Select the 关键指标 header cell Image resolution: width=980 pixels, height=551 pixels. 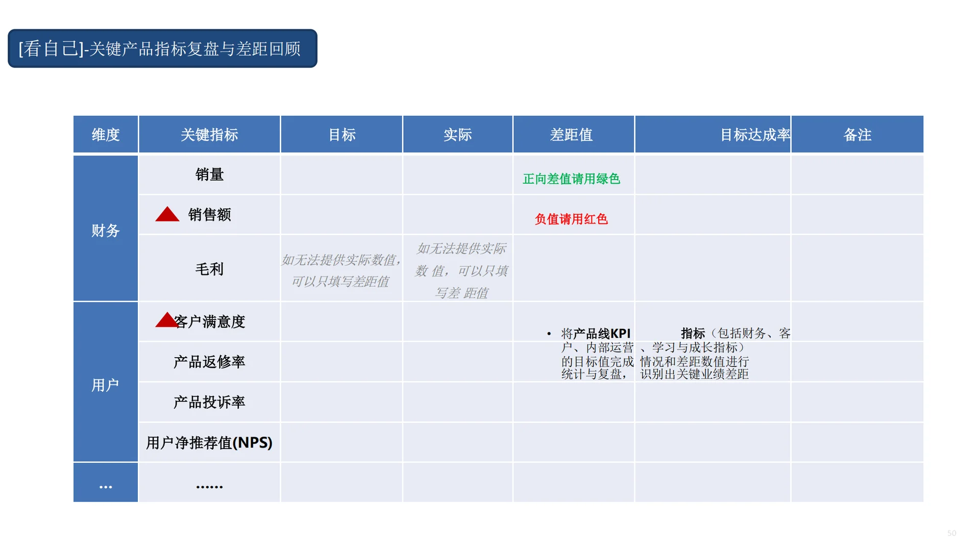(209, 134)
